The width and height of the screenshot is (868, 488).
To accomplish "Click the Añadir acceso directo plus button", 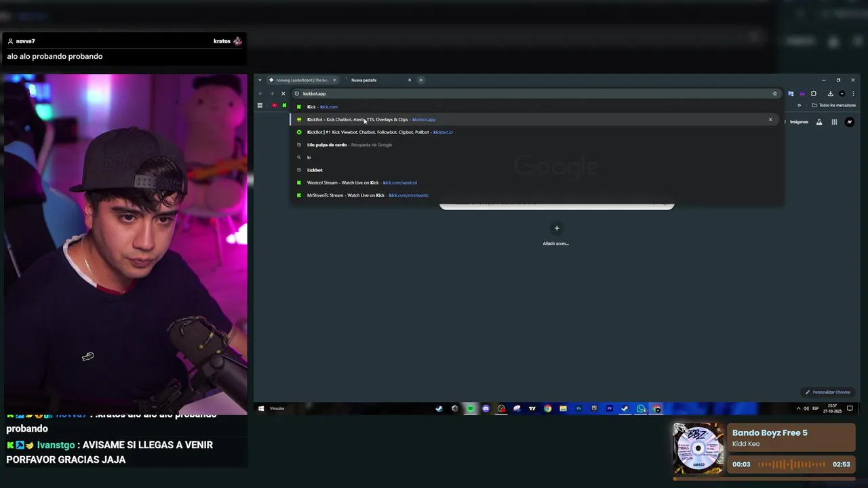I will click(x=557, y=228).
